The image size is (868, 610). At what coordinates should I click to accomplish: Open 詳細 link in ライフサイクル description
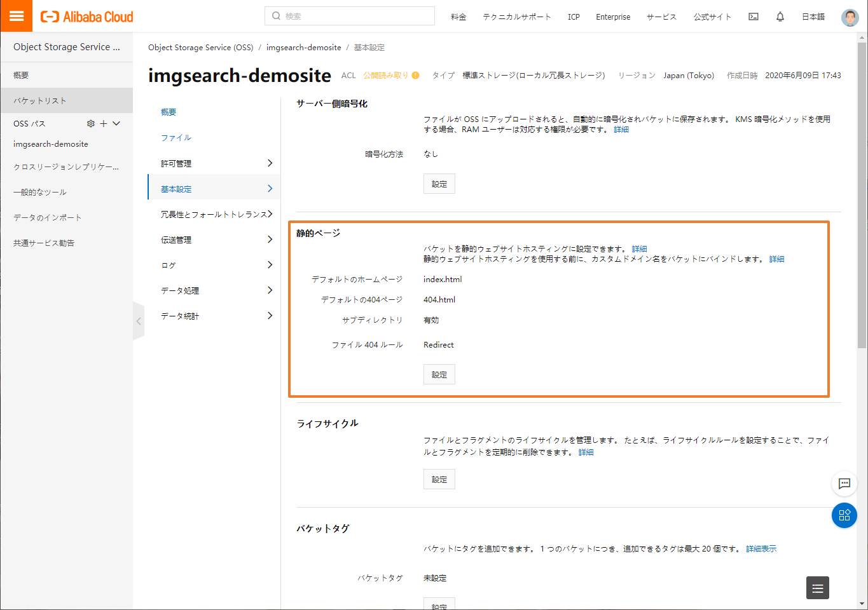[x=586, y=452]
